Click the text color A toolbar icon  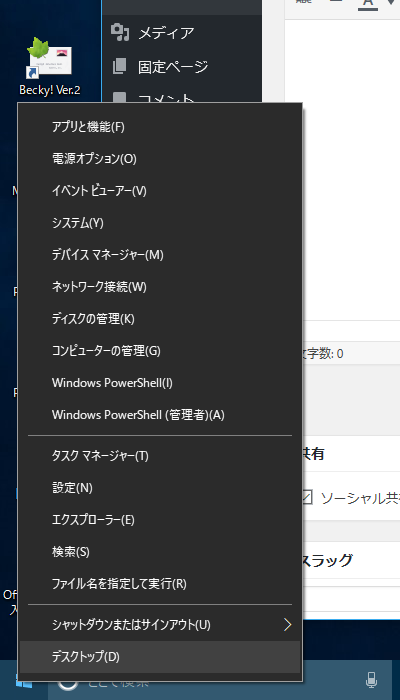pos(368,3)
